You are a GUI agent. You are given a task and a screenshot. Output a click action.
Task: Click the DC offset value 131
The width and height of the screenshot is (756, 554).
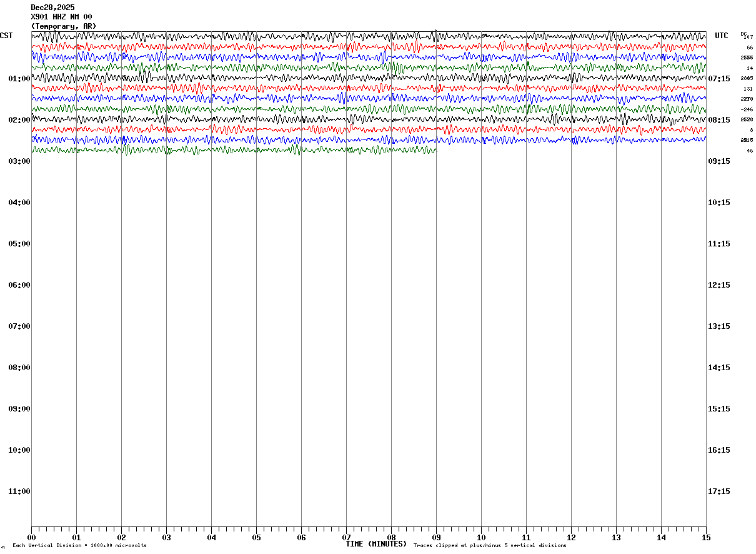click(748, 89)
